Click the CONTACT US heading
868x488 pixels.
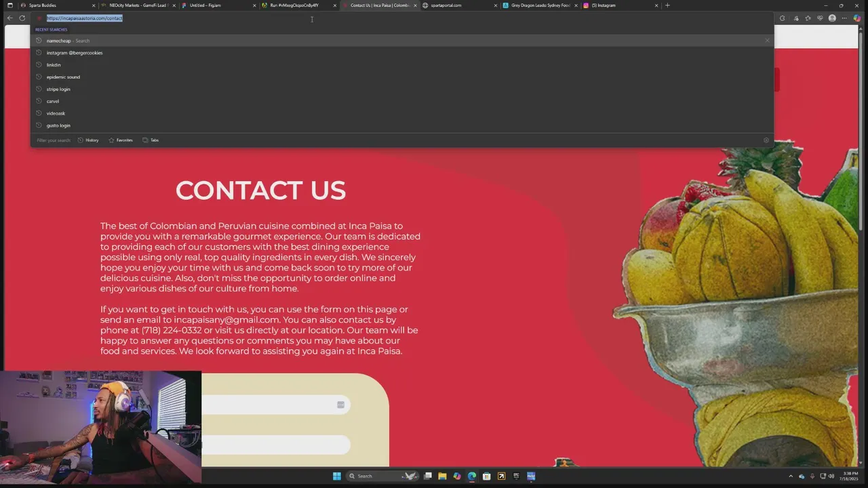[x=260, y=190]
